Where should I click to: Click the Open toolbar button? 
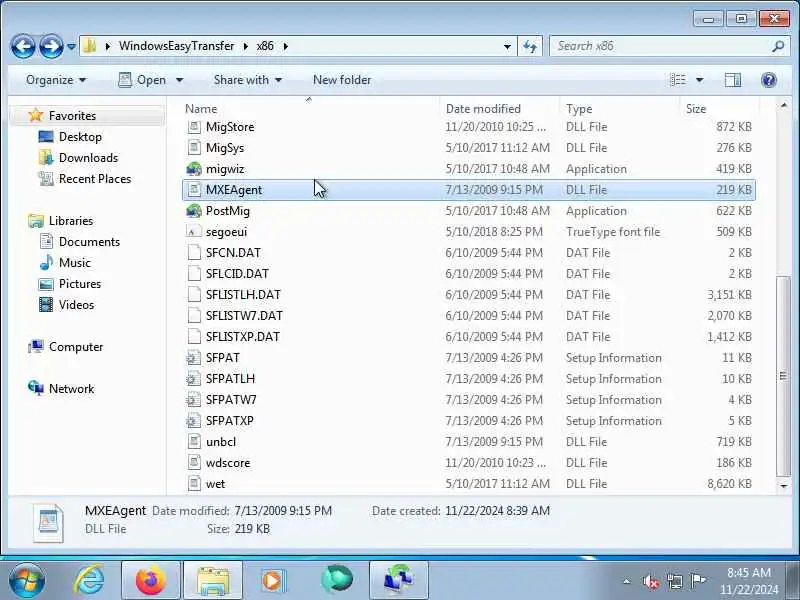[142, 80]
